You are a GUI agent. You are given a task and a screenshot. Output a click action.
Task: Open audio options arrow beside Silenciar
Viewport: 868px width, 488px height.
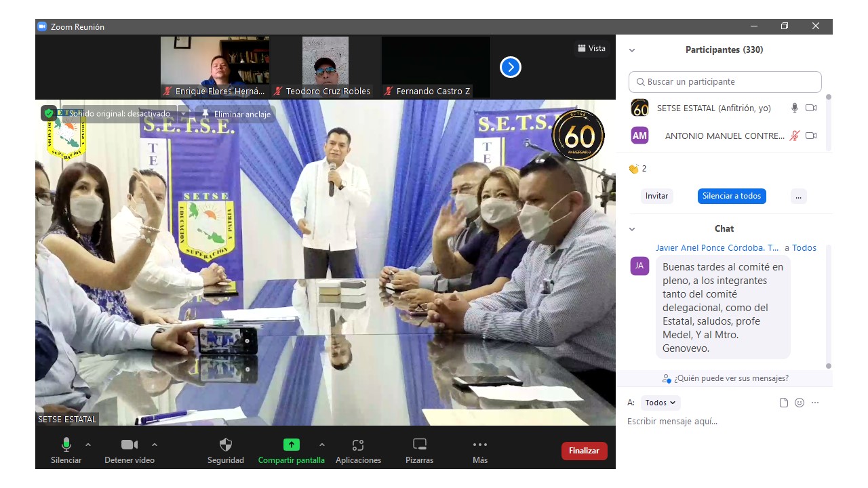[x=88, y=445]
